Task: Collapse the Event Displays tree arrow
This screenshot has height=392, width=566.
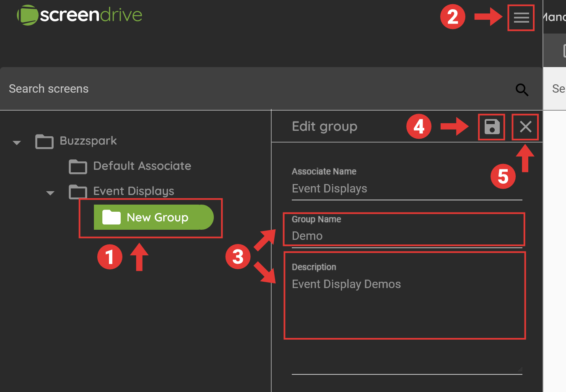Action: click(x=50, y=193)
